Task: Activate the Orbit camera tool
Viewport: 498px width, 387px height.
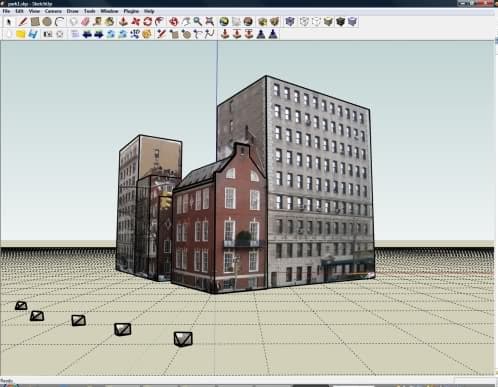Action: (173, 22)
